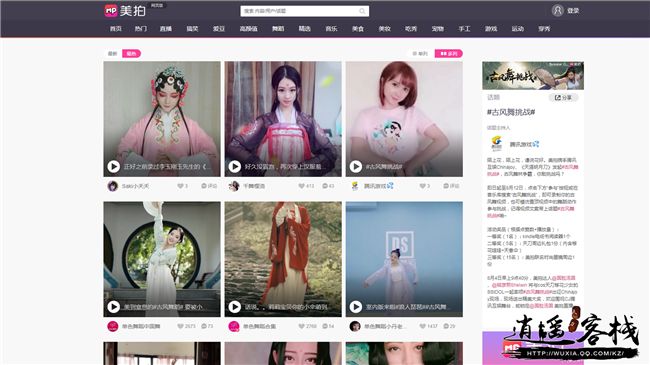Like the video with 412 likes

click(x=301, y=186)
